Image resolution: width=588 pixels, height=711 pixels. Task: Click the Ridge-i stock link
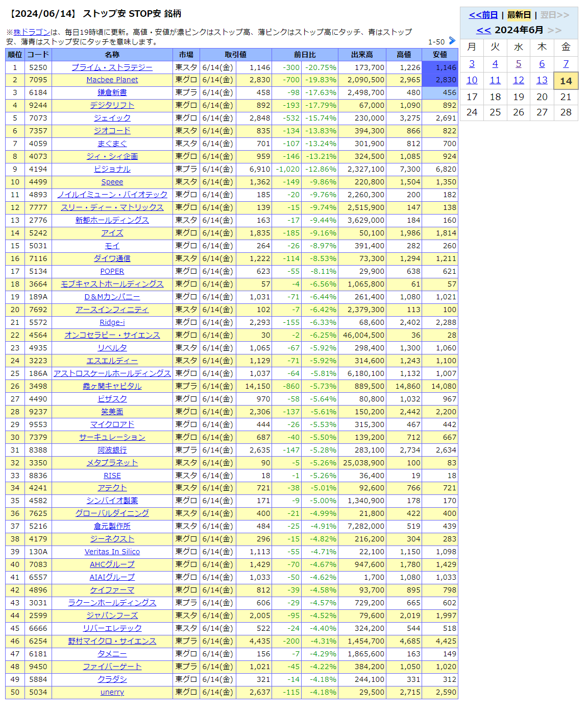click(112, 323)
